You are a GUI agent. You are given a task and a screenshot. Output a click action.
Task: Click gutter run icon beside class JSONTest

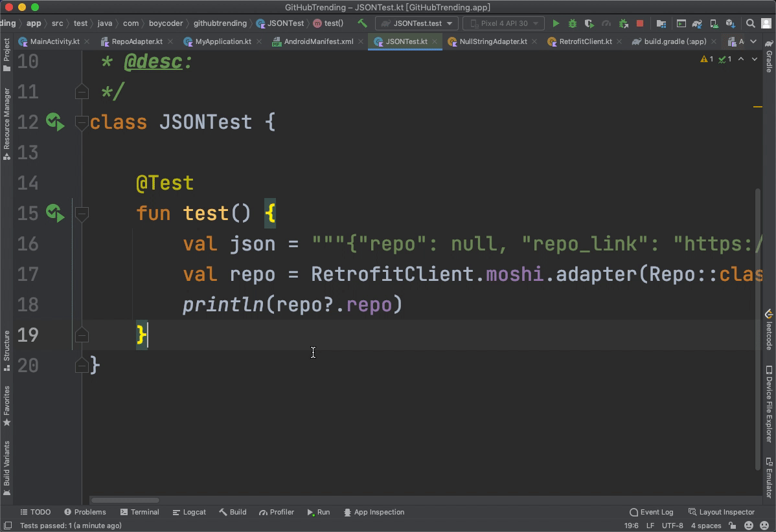coord(55,122)
